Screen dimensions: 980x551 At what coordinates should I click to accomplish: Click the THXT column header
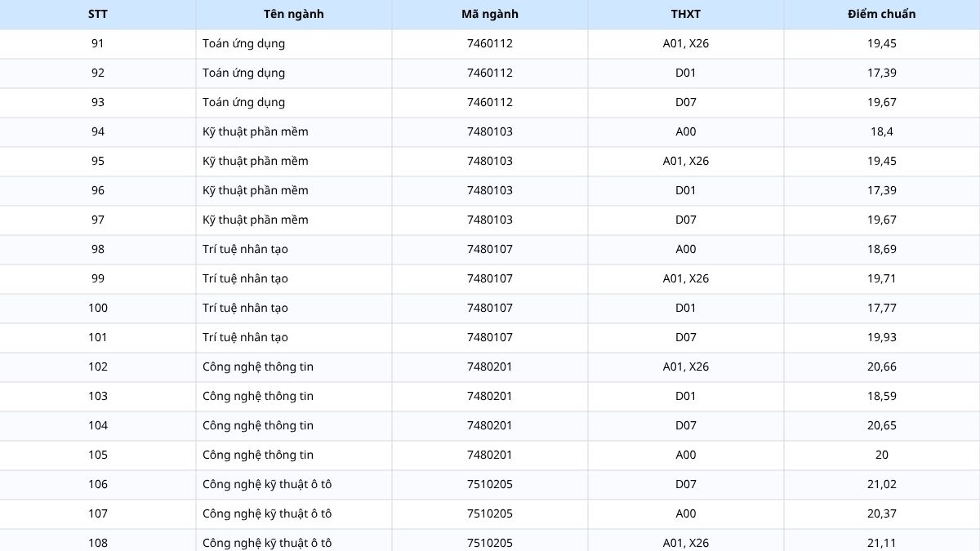pos(686,14)
